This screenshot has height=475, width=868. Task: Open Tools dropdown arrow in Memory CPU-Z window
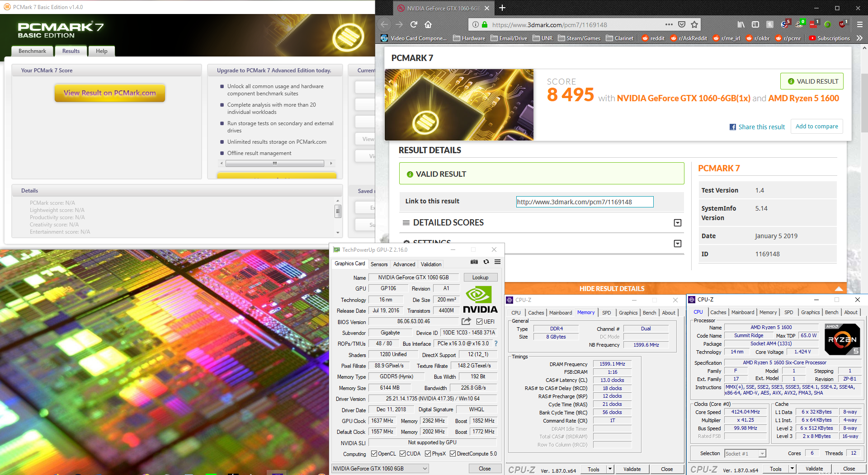(x=610, y=469)
